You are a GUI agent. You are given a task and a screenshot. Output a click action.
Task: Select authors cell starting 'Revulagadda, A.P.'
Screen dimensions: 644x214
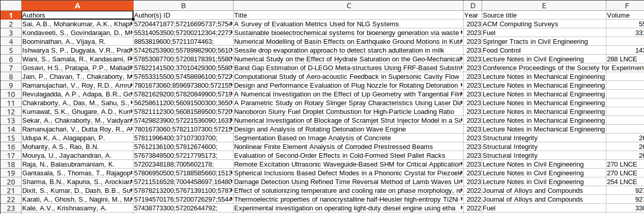point(77,94)
